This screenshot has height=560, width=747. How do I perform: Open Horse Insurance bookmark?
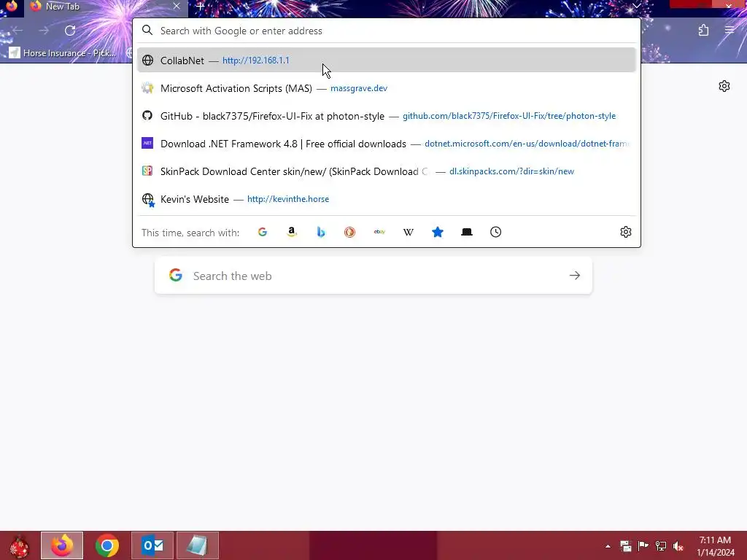pos(63,52)
